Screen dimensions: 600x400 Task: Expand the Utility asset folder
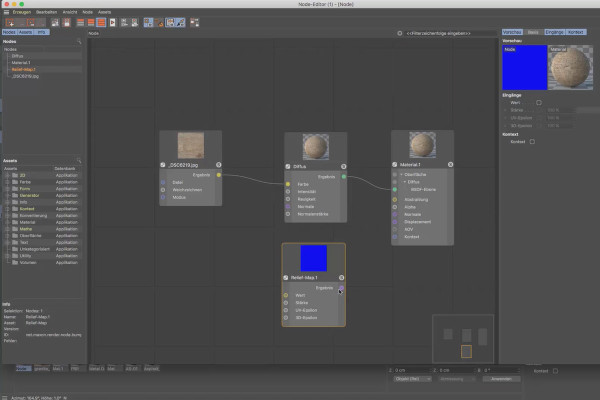click(7, 256)
